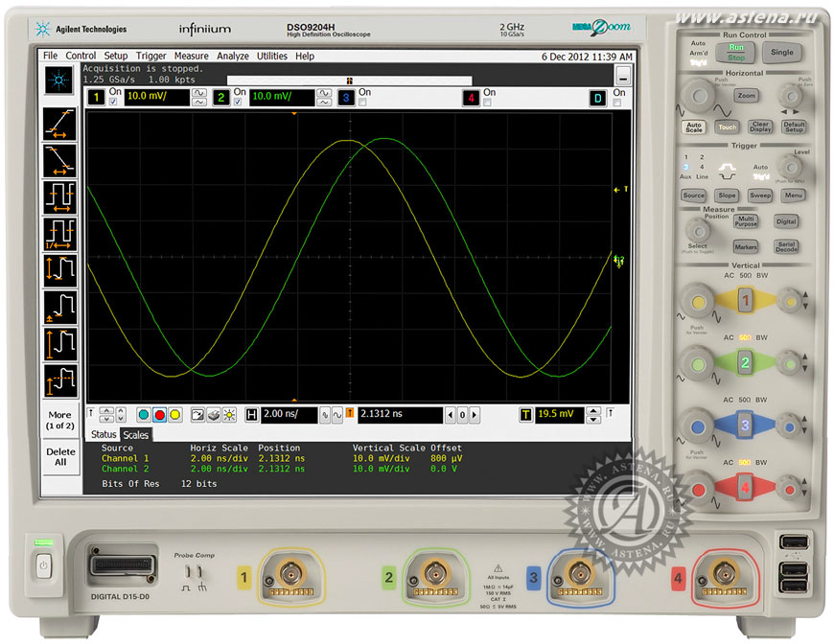Open trigger setup with T button
Viewport: 834px width, 644px height.
525,415
